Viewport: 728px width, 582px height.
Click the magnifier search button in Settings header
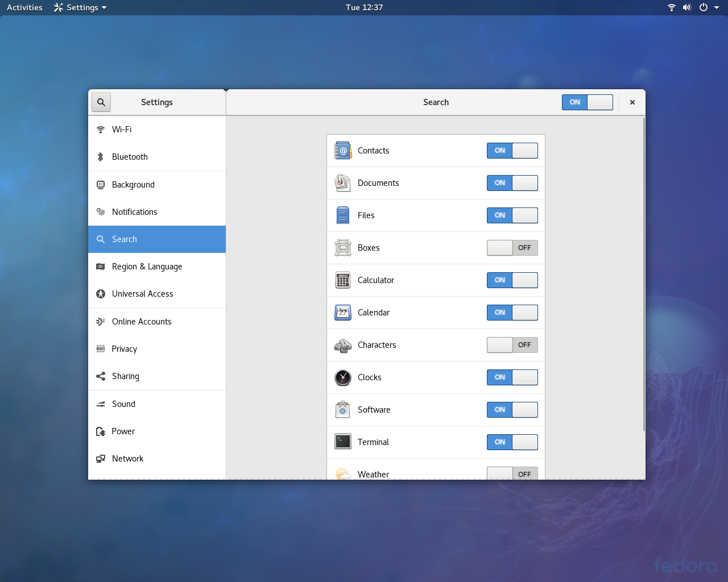click(101, 102)
